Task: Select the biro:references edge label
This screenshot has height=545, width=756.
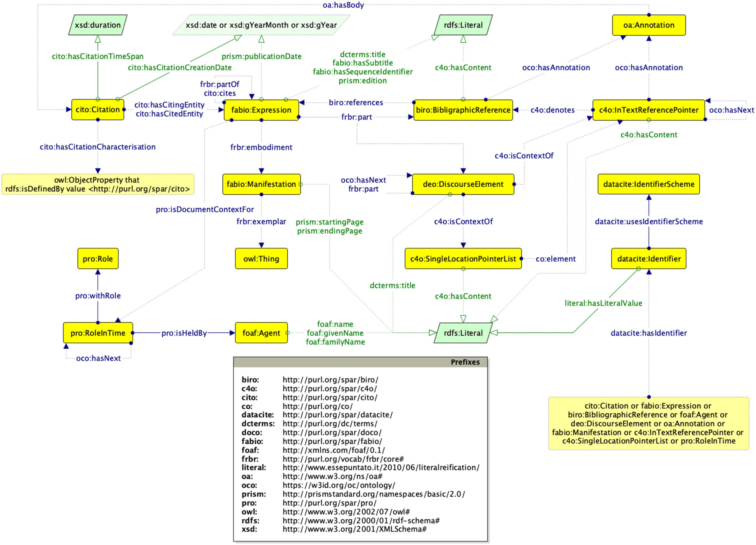Action: (x=356, y=102)
